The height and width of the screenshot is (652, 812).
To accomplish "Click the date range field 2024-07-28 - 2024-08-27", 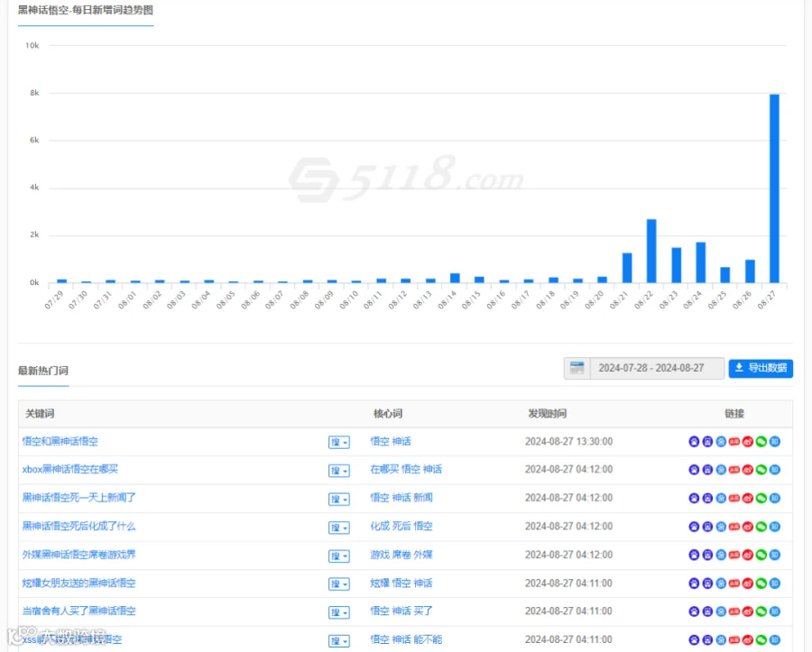I will coord(657,369).
